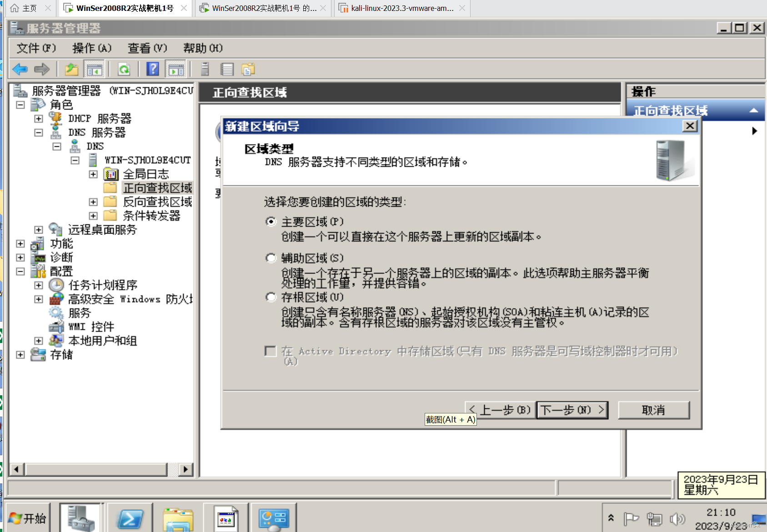Click the 取消 cancel button

654,410
